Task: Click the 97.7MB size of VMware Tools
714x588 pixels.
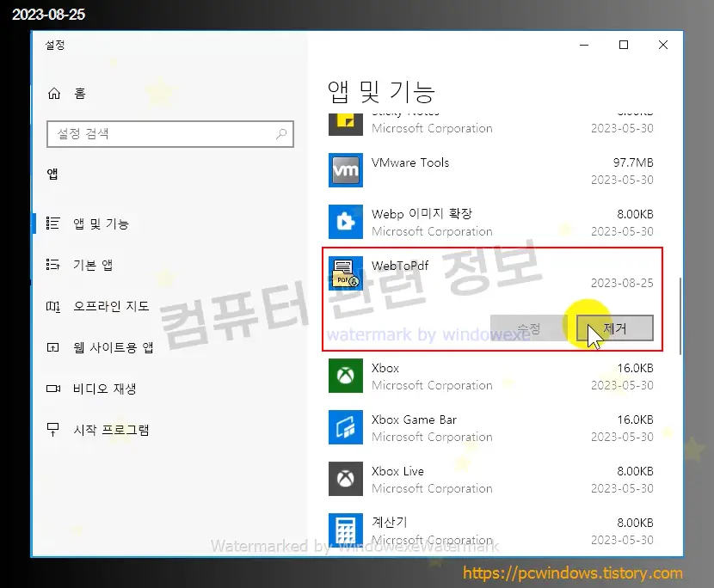Action: [x=633, y=162]
